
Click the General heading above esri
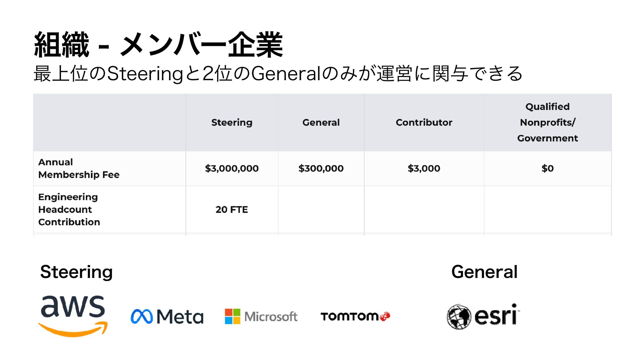click(x=484, y=272)
